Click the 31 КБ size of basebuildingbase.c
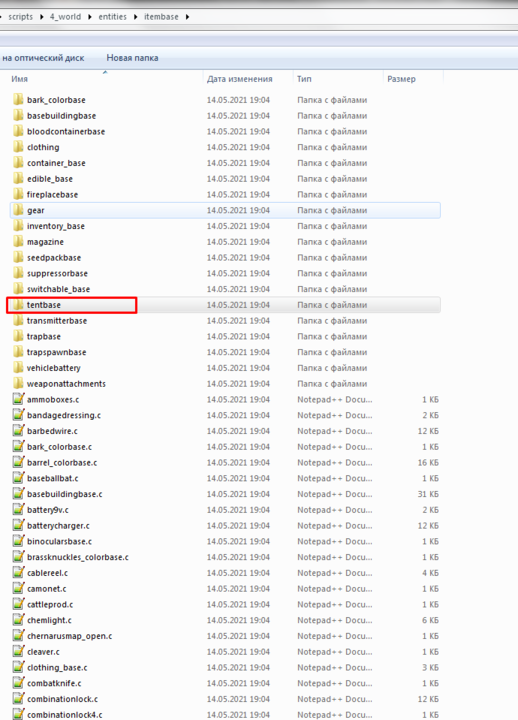Viewport: 518px width, 720px height. [428, 494]
